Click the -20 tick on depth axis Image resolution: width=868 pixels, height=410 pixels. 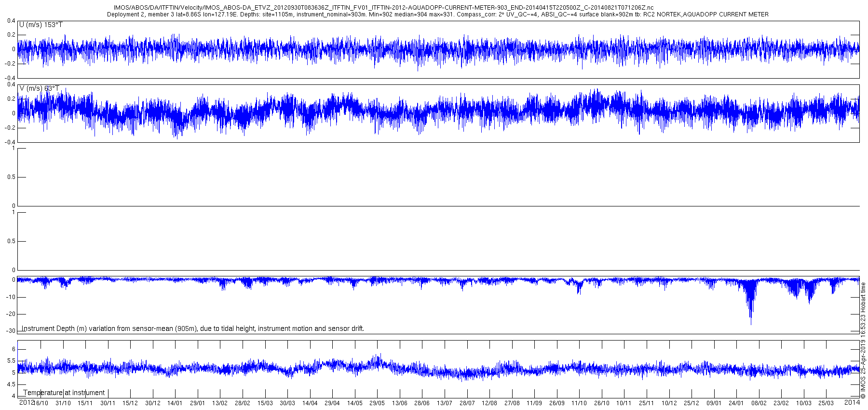pos(11,314)
